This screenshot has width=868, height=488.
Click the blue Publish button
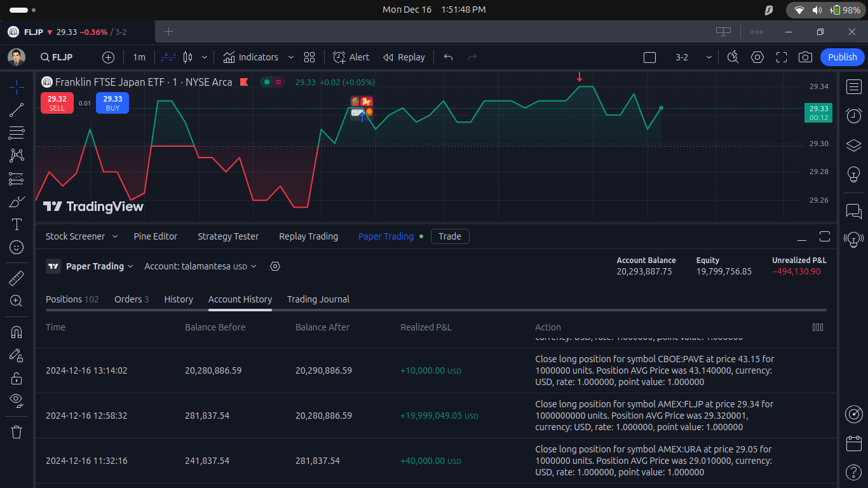tap(843, 57)
